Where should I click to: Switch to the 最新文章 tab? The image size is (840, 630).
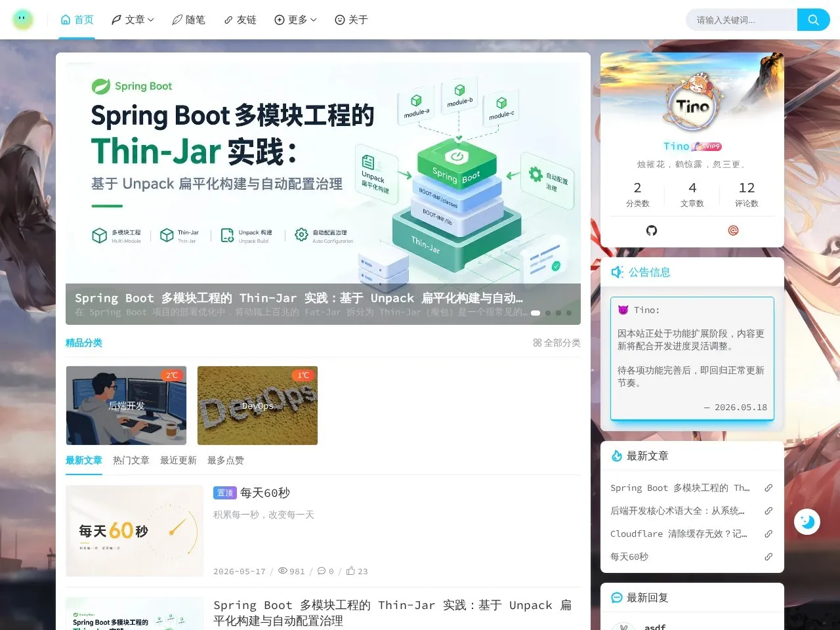(x=84, y=460)
